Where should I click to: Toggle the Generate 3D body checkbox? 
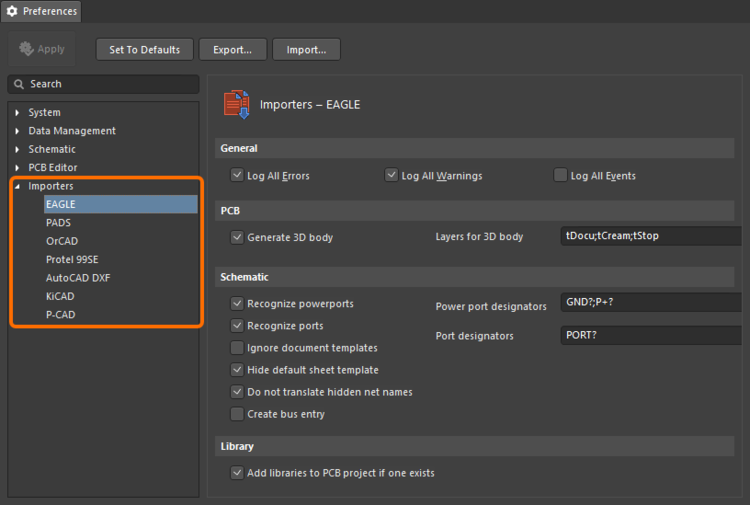[x=237, y=237]
